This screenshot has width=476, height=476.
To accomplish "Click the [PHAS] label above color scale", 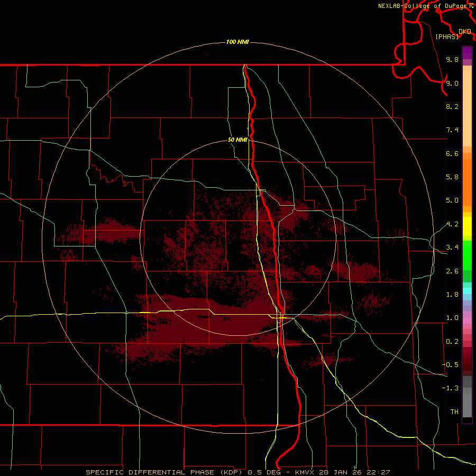I will (447, 37).
